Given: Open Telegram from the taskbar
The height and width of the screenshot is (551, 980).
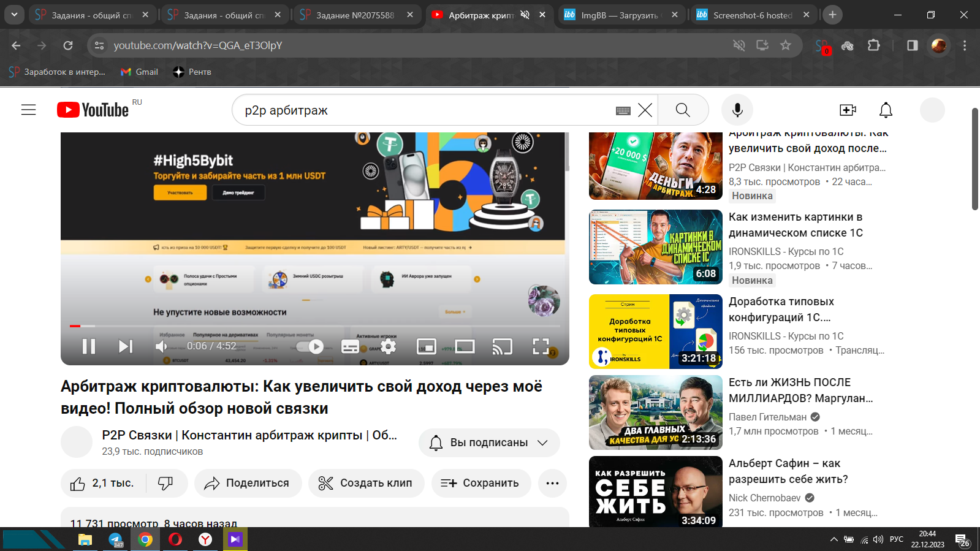Looking at the screenshot, I should pos(115,539).
